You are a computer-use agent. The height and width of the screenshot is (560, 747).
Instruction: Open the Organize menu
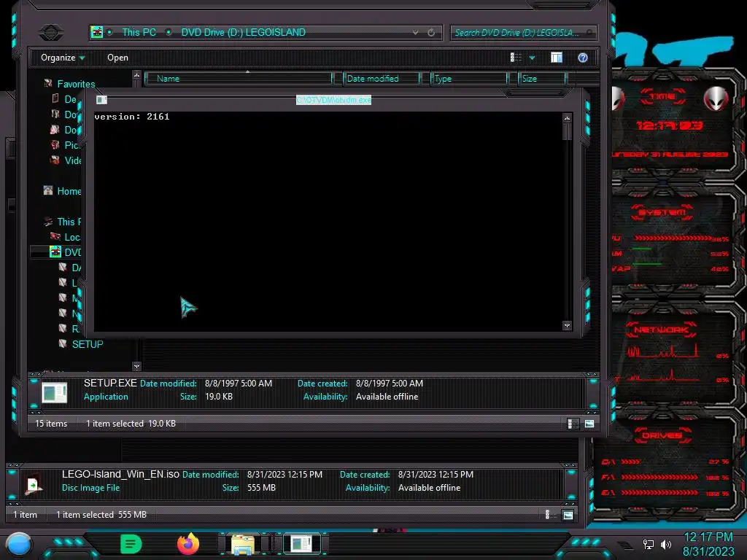point(63,58)
